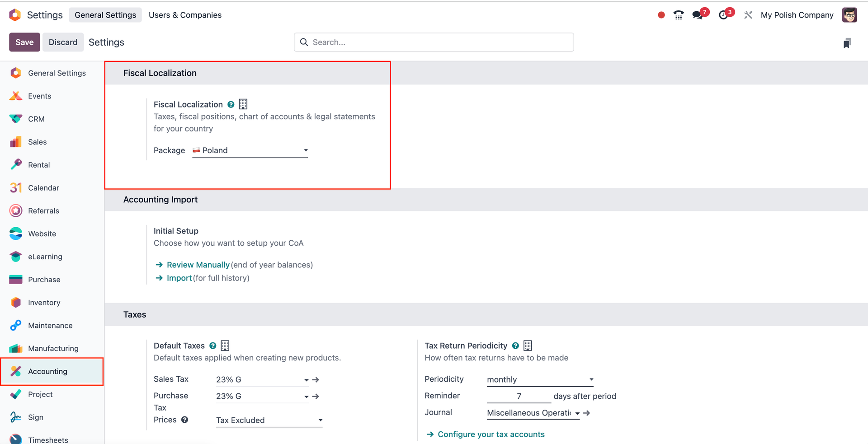Click the Odoo Settings app logo
The image size is (868, 444).
pos(15,15)
